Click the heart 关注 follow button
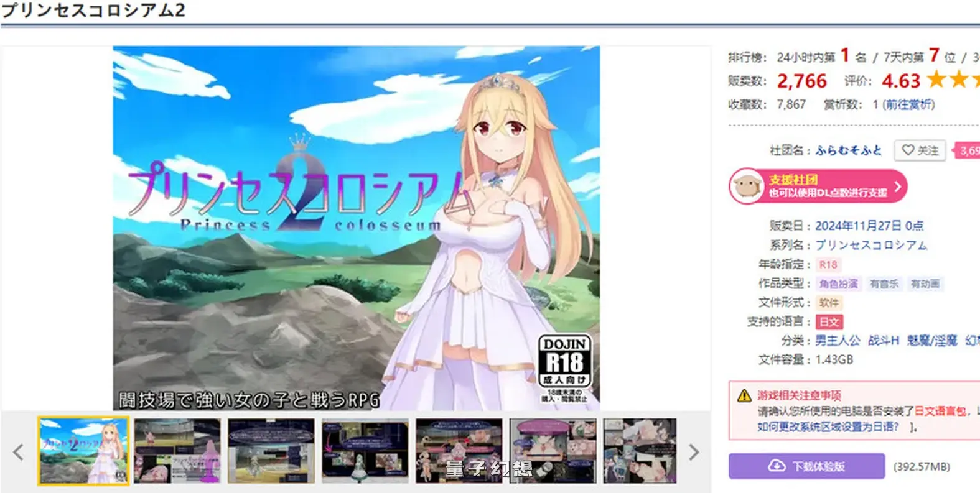Image resolution: width=980 pixels, height=493 pixels. tap(920, 150)
